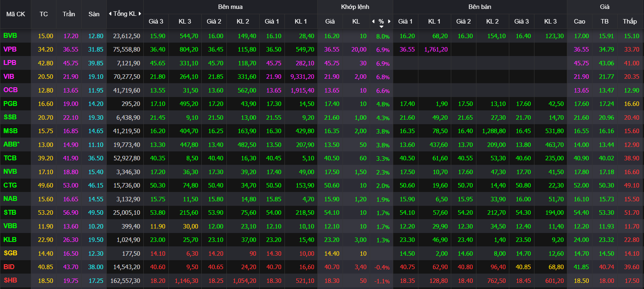Click VBB total volume 399,40
The width and height of the screenshot is (644, 289).
point(131,226)
